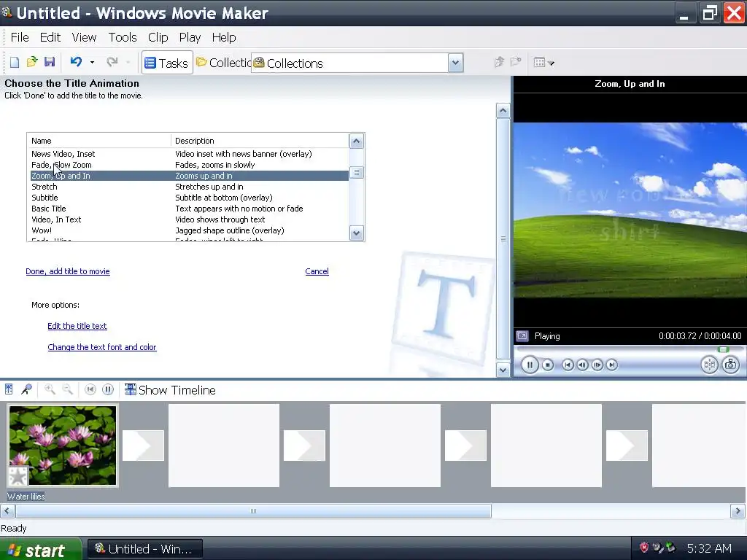Select the 'Video, In Text' animation
This screenshot has height=560, width=747.
[x=190, y=219]
